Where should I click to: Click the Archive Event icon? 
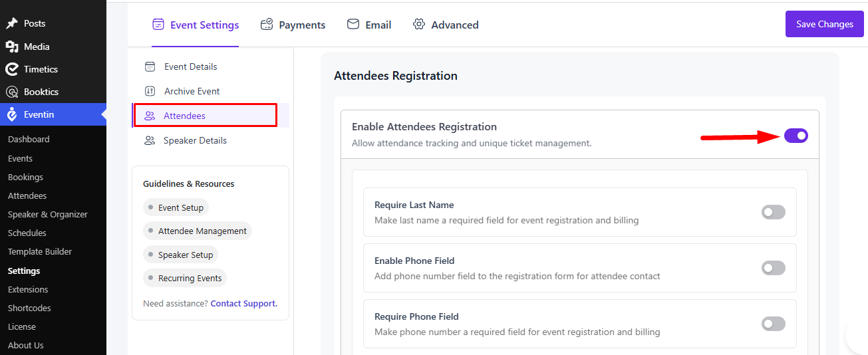150,91
